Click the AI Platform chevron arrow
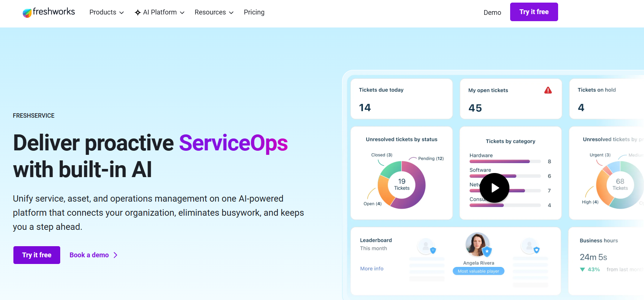Image resolution: width=644 pixels, height=300 pixels. [x=182, y=13]
